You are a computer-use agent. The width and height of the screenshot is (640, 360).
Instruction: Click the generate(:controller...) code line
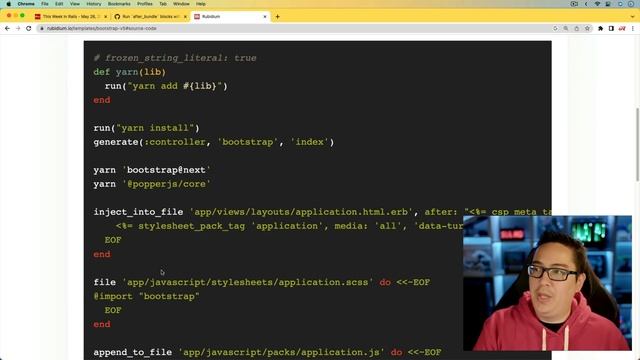tap(213, 142)
